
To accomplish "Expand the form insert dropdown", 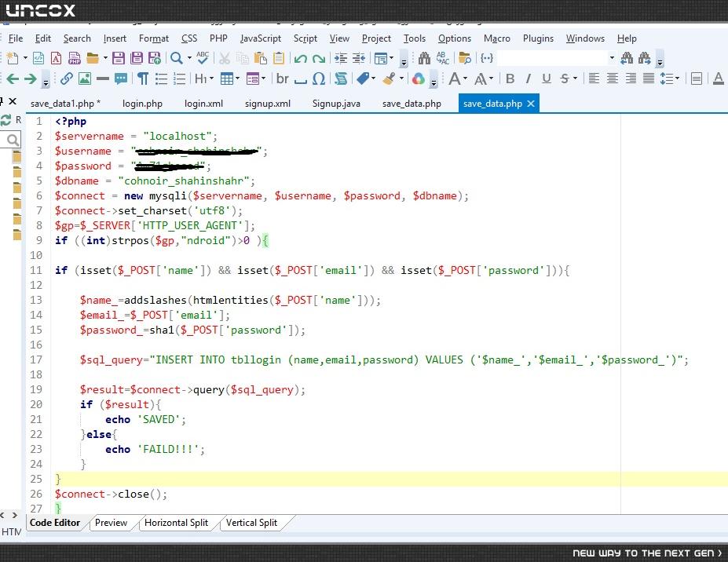I will [x=264, y=78].
